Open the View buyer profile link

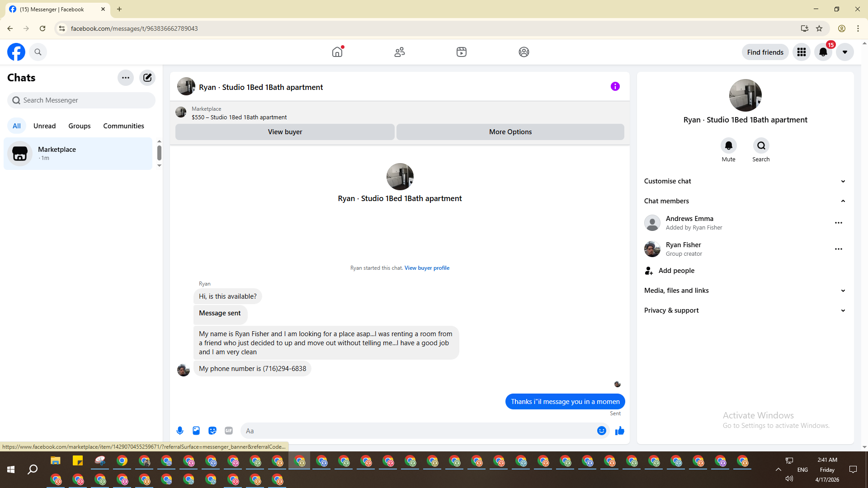click(427, 268)
